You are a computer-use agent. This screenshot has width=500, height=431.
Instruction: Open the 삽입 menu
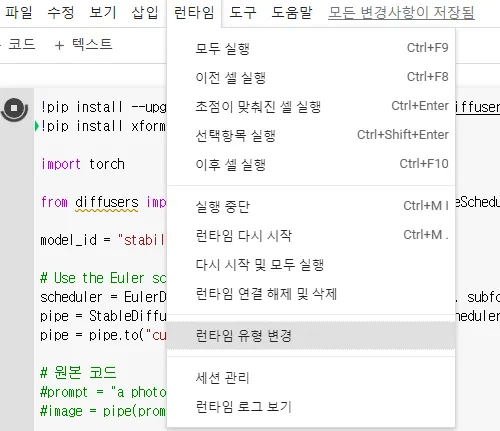click(x=145, y=13)
